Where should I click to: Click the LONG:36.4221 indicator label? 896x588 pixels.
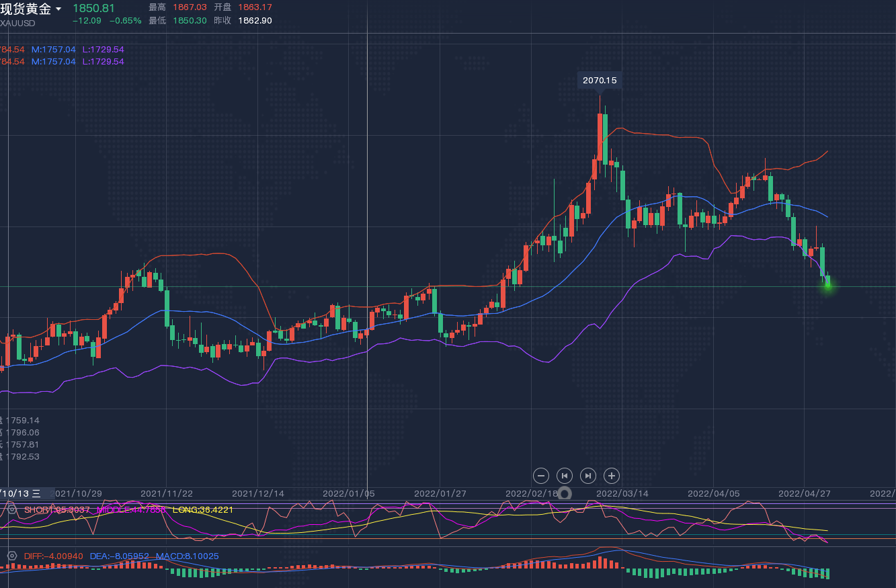point(203,509)
